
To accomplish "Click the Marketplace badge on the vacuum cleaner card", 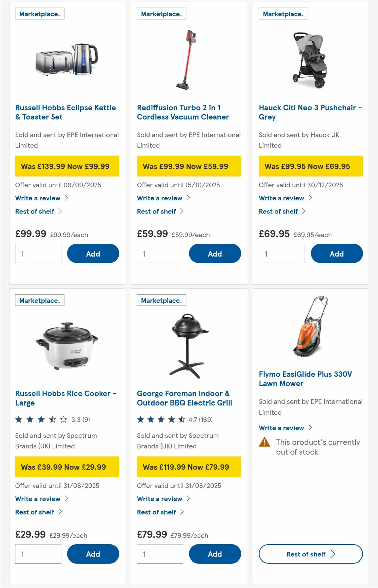I will pos(162,14).
